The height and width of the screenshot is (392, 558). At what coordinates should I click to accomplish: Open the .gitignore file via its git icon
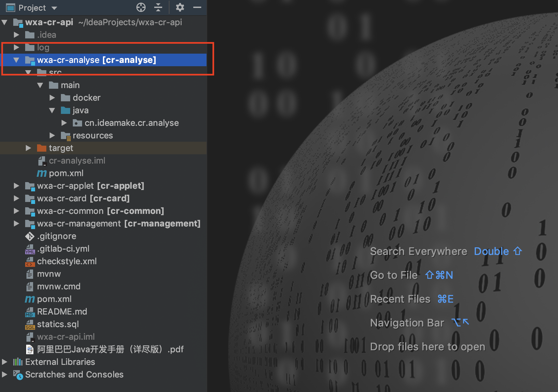pyautogui.click(x=29, y=236)
